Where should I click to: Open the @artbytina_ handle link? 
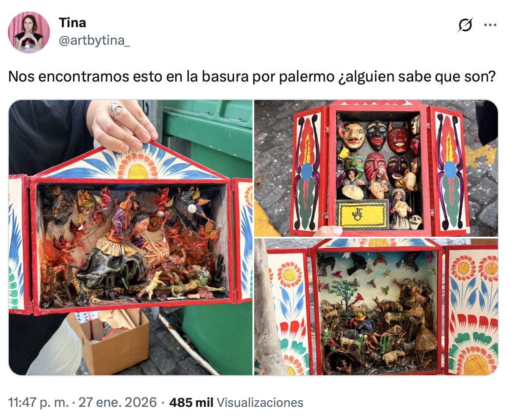(x=94, y=40)
